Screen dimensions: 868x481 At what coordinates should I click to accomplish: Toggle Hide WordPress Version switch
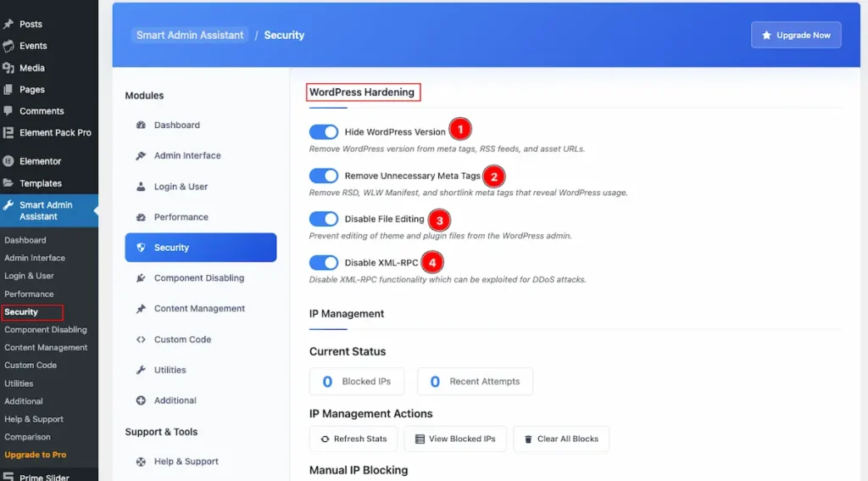pos(323,131)
